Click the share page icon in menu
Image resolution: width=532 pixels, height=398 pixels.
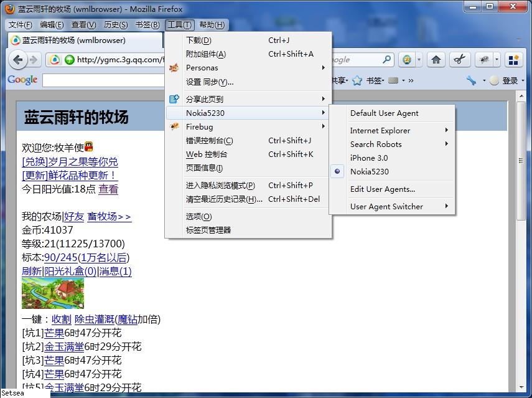tap(174, 99)
